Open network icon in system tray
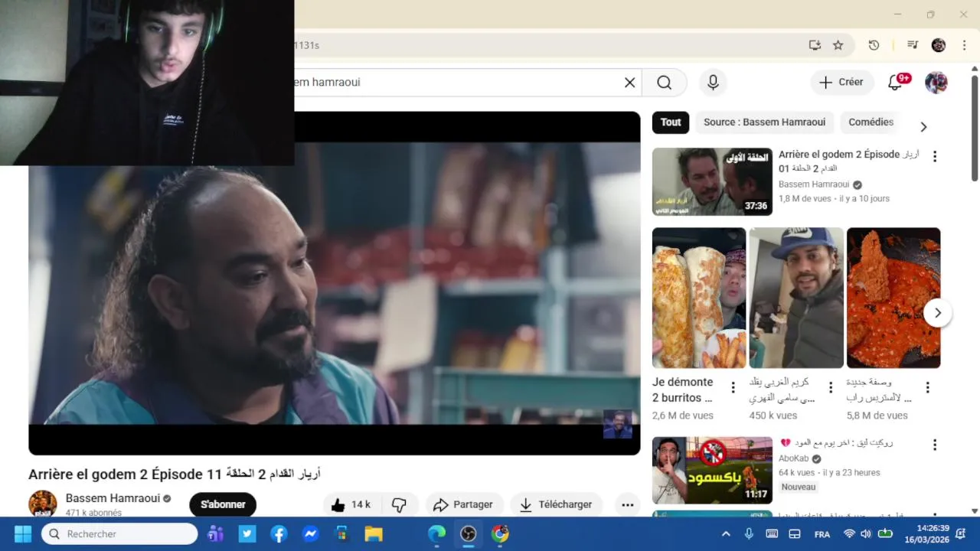Image resolution: width=980 pixels, height=551 pixels. pyautogui.click(x=848, y=534)
